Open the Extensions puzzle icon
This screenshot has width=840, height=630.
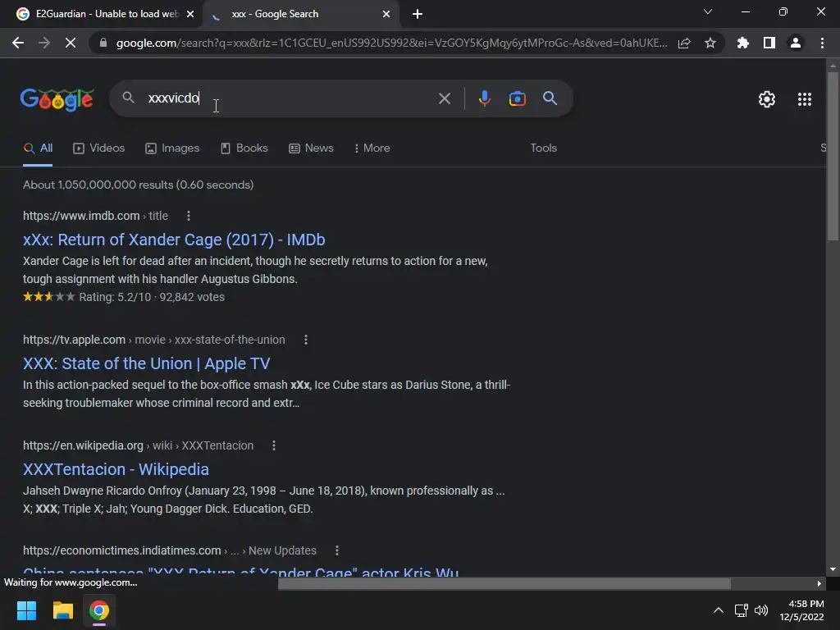pyautogui.click(x=743, y=43)
